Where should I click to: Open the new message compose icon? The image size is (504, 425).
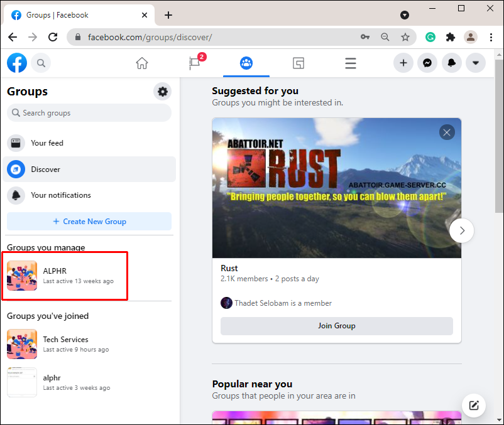(473, 405)
